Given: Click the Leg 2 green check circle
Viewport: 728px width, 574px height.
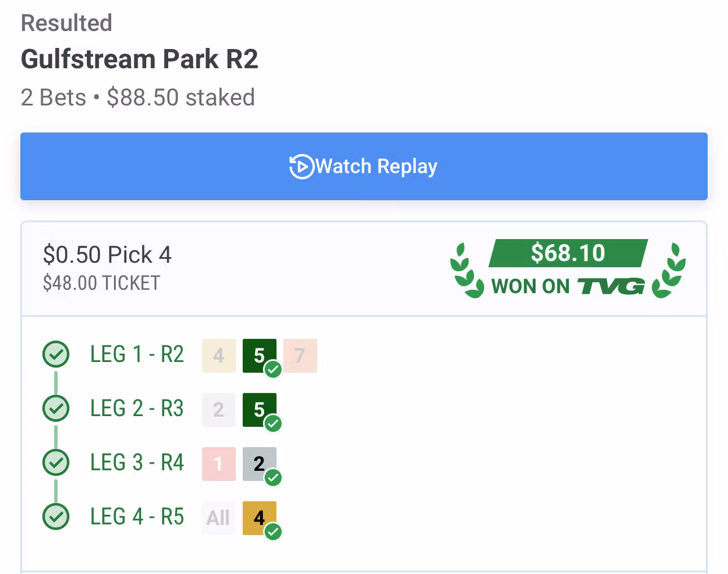Looking at the screenshot, I should coord(56,409).
